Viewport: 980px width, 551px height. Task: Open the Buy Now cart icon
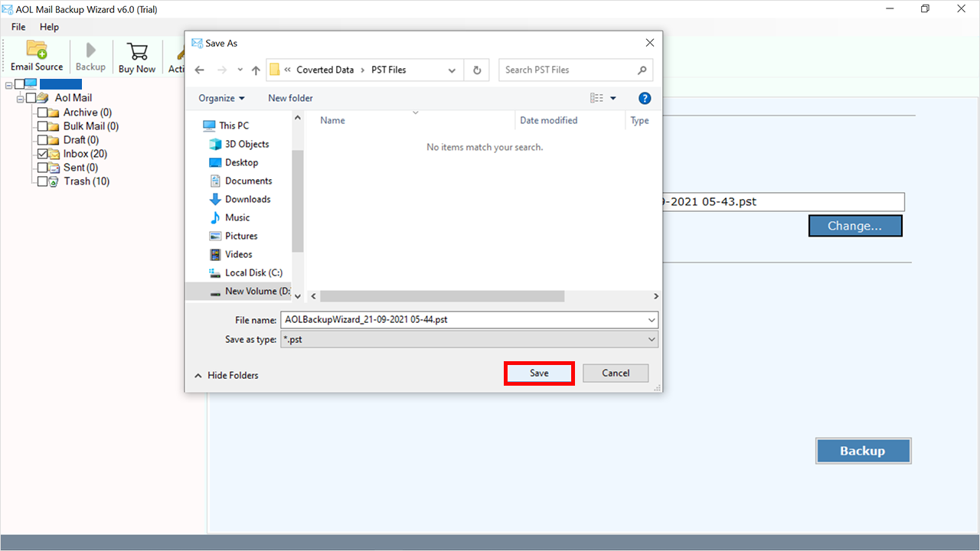point(137,56)
